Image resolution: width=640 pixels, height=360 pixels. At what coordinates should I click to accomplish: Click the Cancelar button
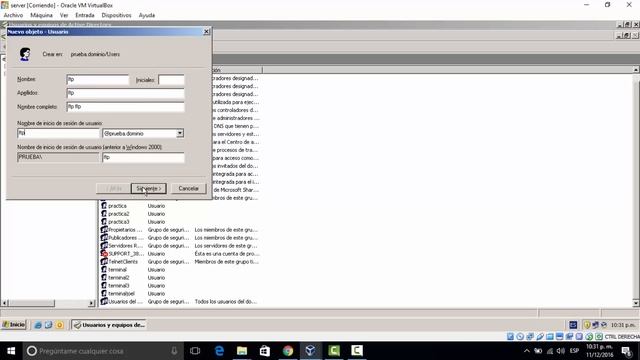click(189, 189)
